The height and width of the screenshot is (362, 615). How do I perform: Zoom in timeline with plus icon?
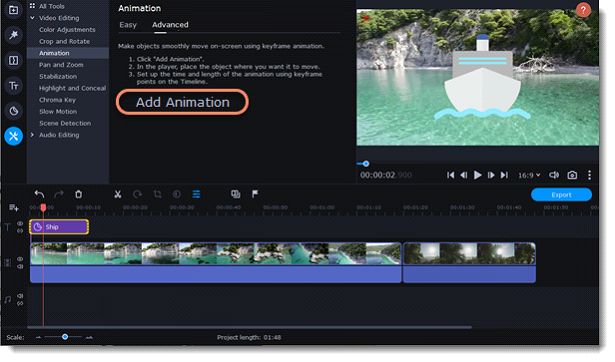pyautogui.click(x=89, y=337)
